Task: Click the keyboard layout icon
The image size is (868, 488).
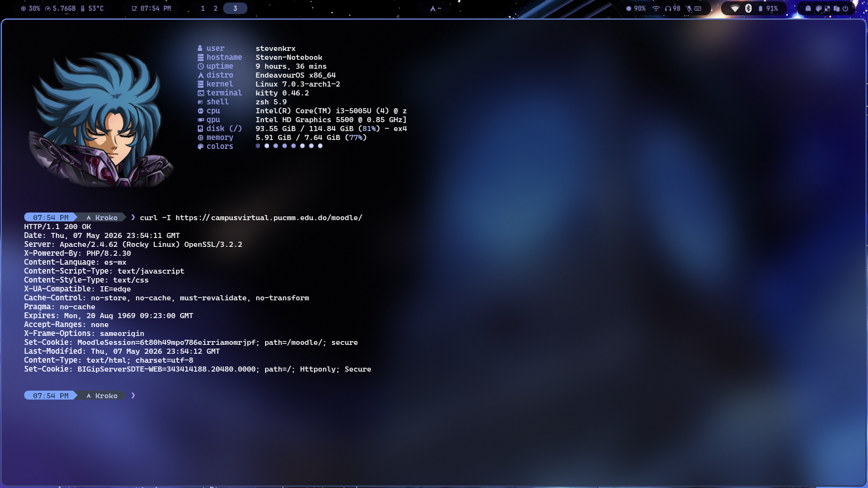Action: [698, 8]
